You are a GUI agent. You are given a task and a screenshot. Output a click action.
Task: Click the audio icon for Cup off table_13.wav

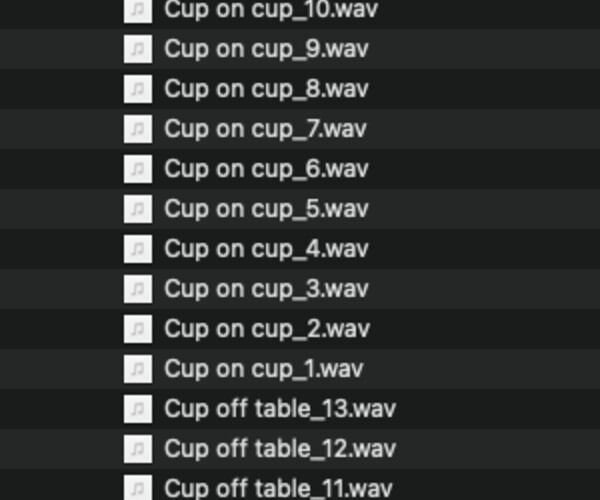138,409
